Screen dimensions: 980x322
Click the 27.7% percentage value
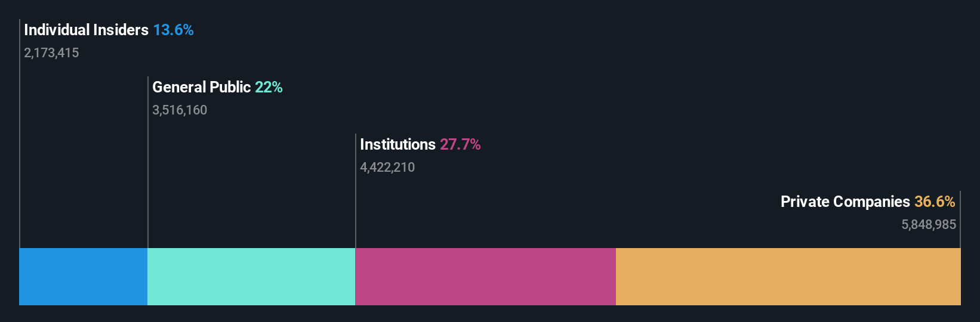tap(460, 144)
